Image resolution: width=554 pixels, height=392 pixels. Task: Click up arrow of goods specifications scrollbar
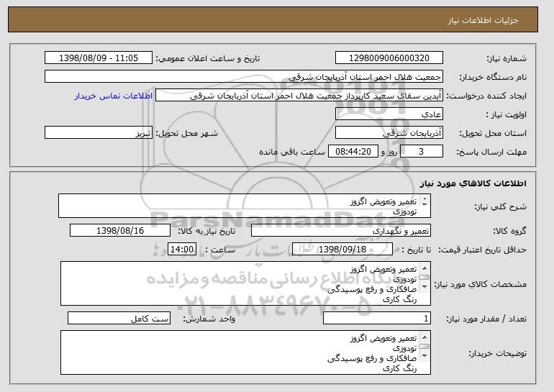pos(424,268)
